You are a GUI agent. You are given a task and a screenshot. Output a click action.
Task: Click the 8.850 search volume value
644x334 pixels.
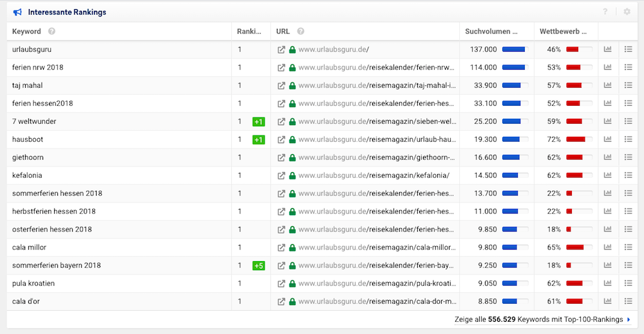click(488, 302)
